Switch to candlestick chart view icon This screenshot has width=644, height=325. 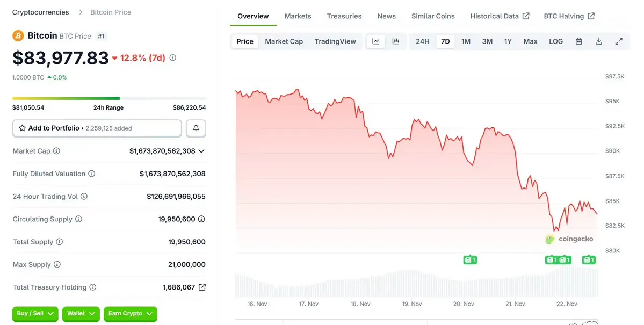tap(396, 41)
